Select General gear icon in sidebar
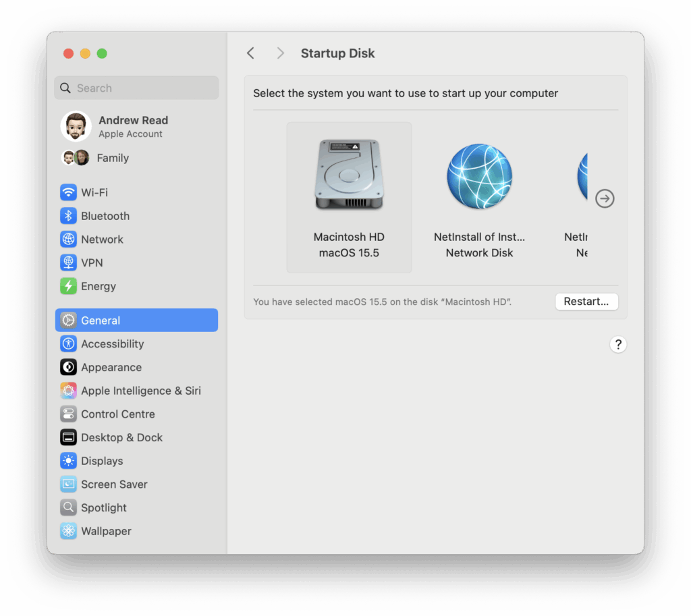Image resolution: width=691 pixels, height=616 pixels. [68, 320]
